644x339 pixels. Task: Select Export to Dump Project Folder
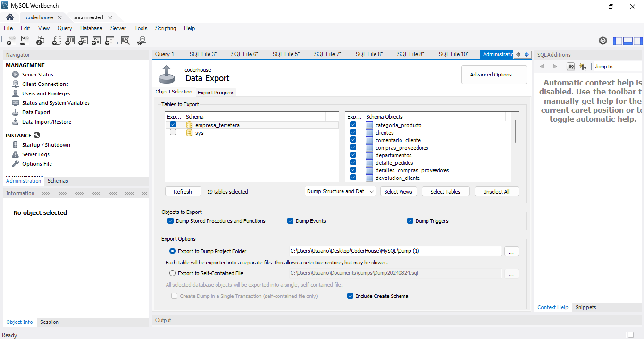(x=172, y=251)
